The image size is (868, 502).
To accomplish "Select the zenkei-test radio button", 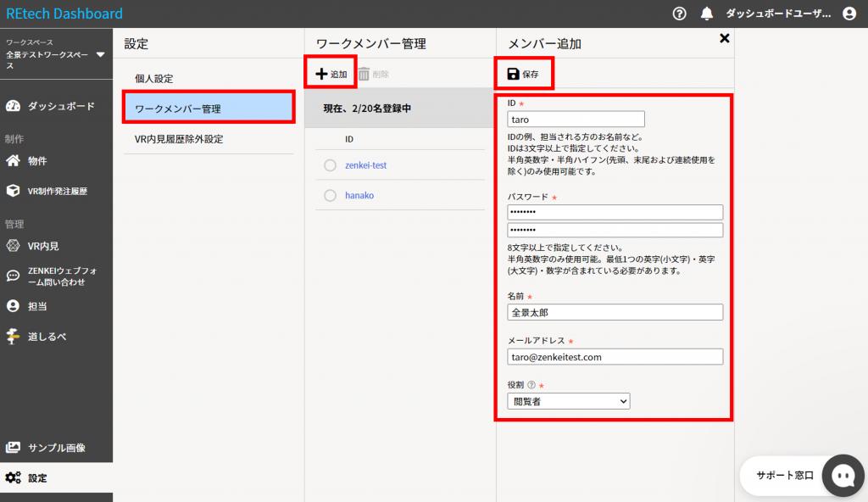I will 330,165.
